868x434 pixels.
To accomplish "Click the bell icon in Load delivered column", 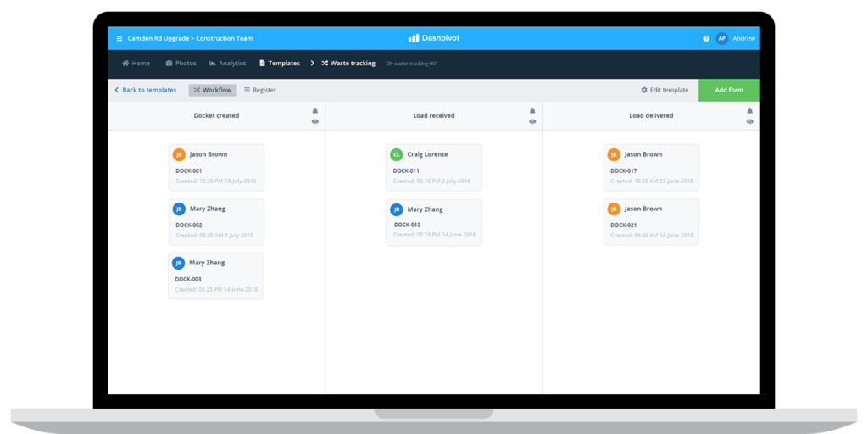I will [x=749, y=110].
